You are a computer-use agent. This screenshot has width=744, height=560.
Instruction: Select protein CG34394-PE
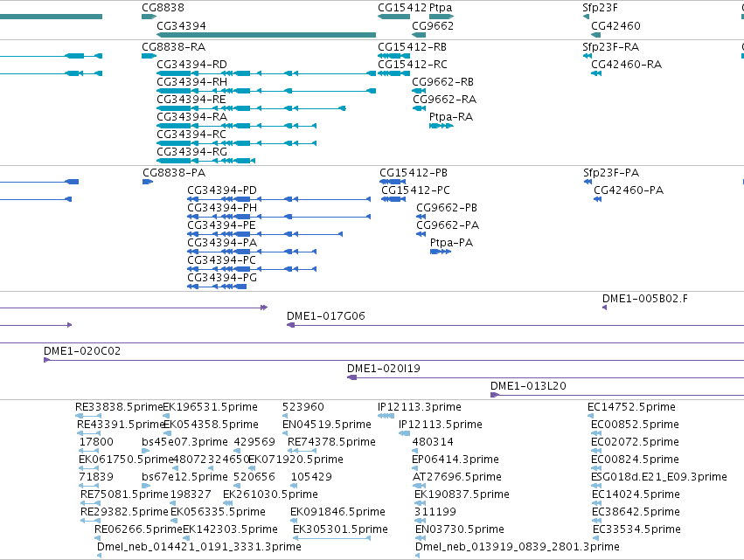[x=221, y=225]
